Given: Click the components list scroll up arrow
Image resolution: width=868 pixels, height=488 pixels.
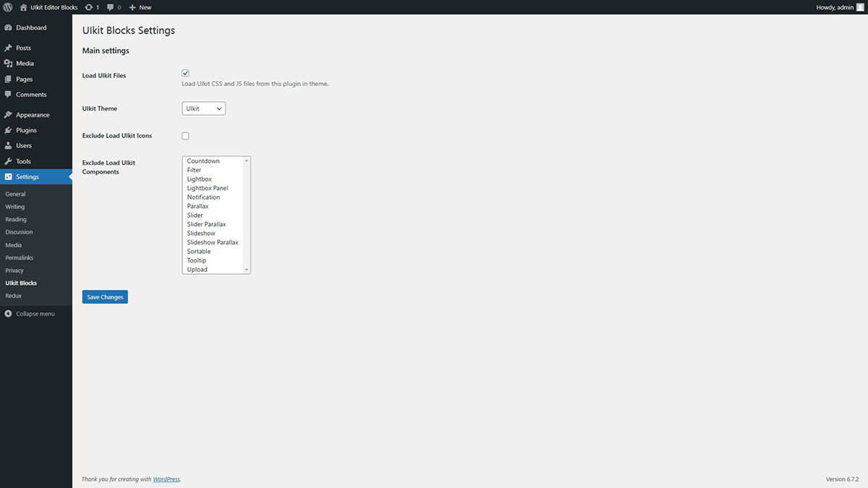Looking at the screenshot, I should pos(247,160).
